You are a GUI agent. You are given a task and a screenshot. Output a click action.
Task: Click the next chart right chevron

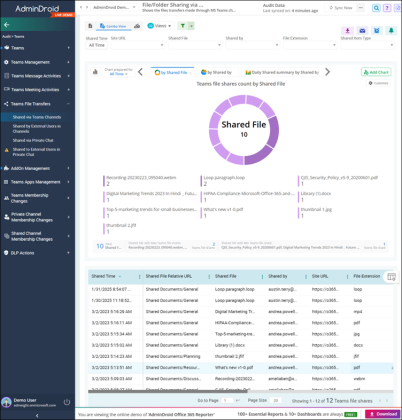pos(327,72)
